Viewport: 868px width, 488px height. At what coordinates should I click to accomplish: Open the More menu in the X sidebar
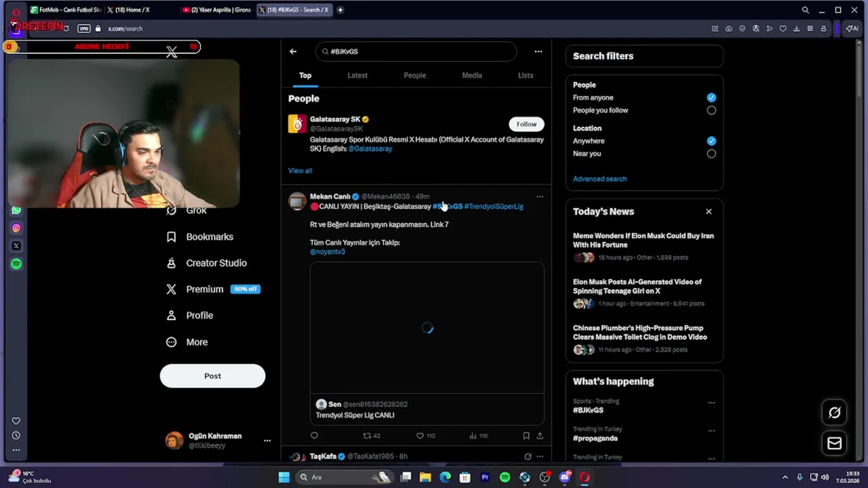(187, 342)
